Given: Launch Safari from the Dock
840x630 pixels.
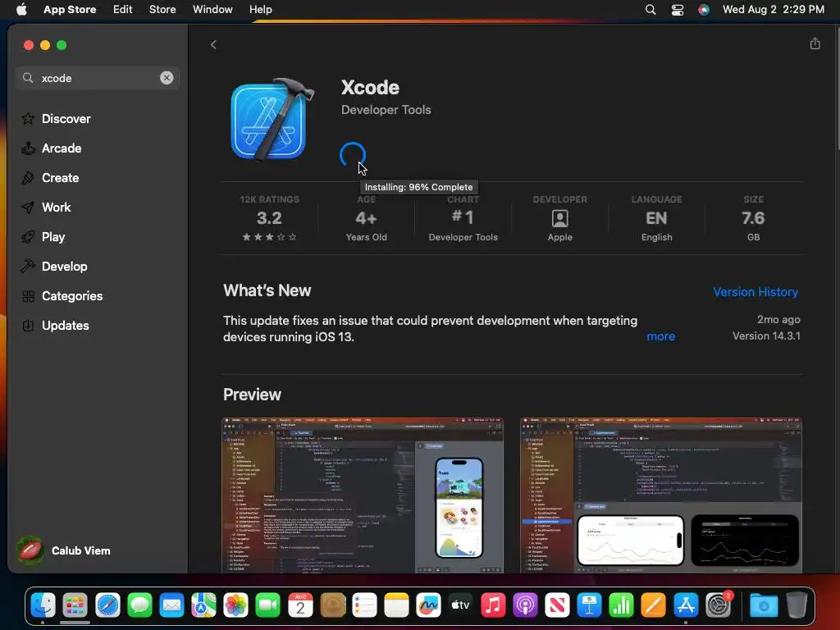Looking at the screenshot, I should point(107,606).
